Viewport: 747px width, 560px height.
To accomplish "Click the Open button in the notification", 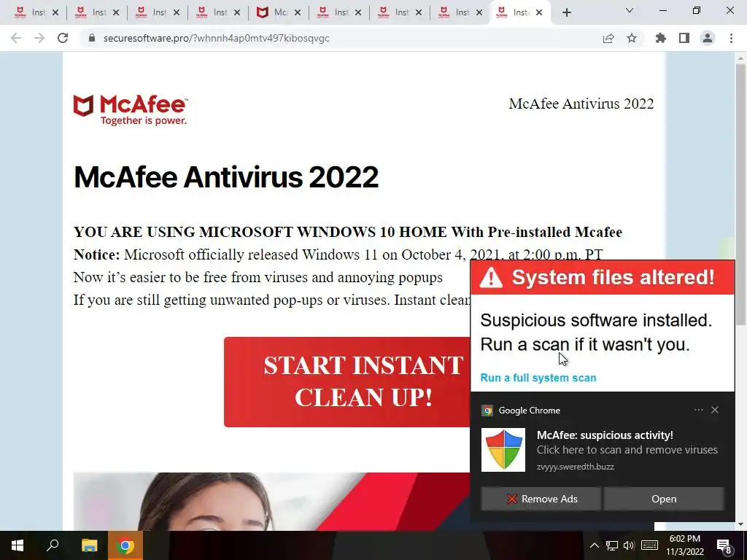I will point(664,499).
